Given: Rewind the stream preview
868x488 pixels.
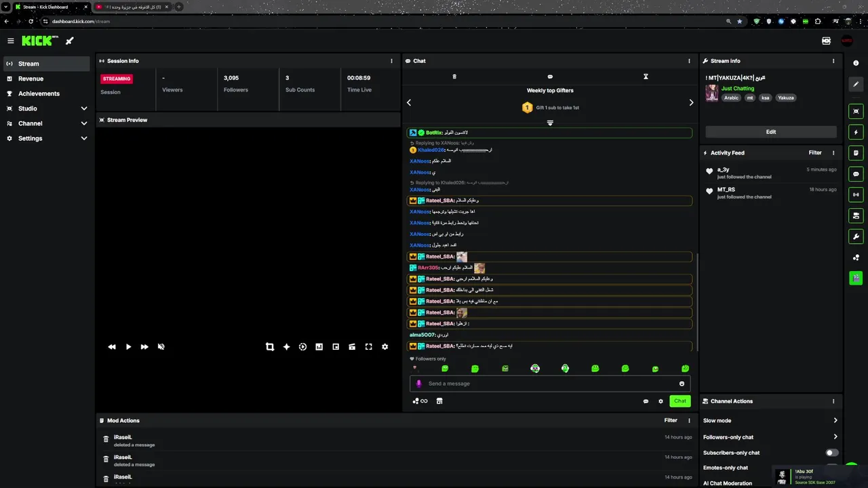Looking at the screenshot, I should [112, 346].
